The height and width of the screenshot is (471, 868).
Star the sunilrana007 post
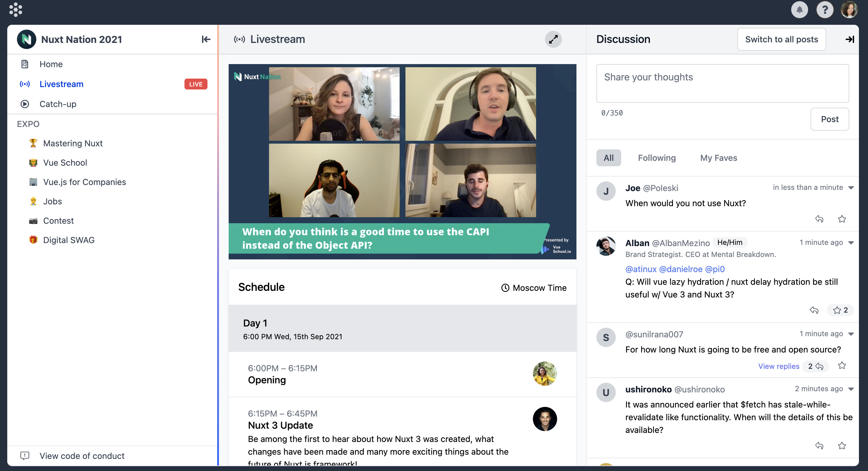[842, 365]
